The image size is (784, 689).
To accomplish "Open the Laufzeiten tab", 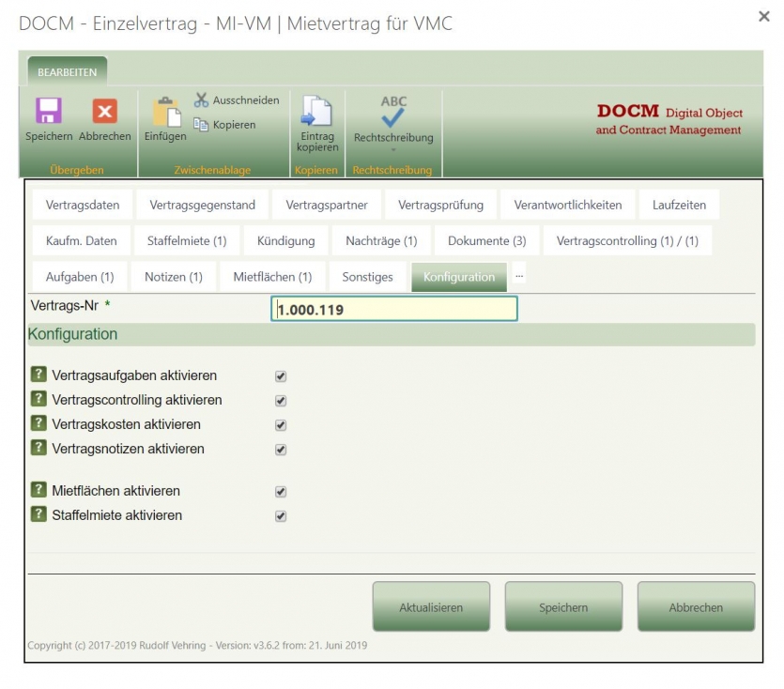I will click(679, 205).
